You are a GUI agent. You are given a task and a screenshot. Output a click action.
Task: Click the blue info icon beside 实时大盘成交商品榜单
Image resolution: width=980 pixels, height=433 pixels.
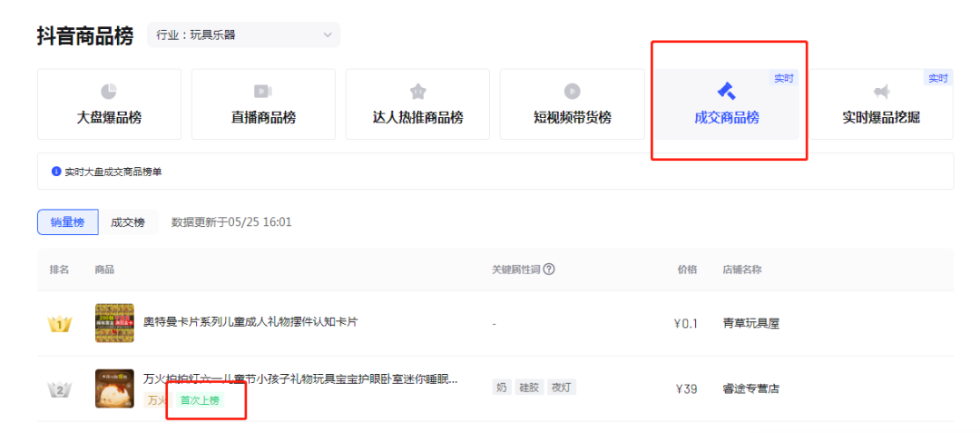57,172
